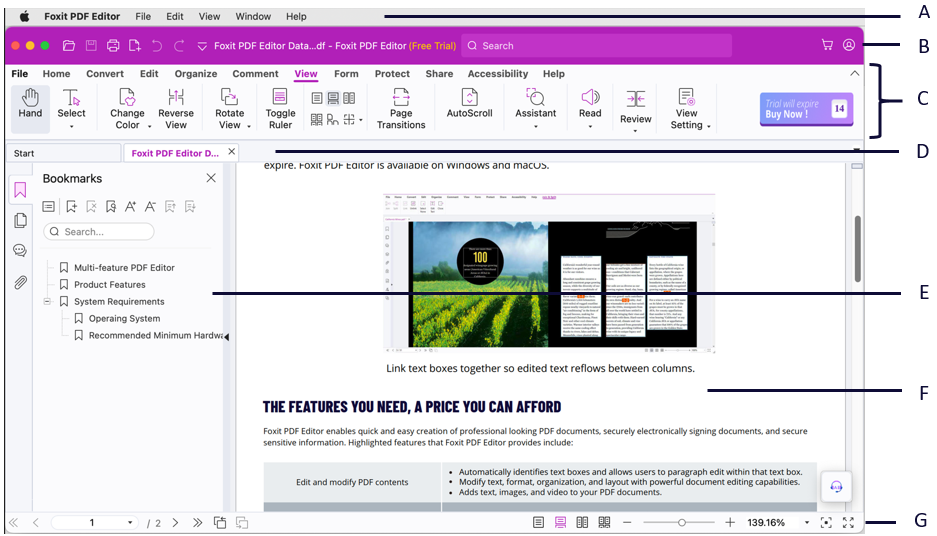Open the Rotate View dropdown
The width and height of the screenshot is (937, 536).
[x=230, y=125]
